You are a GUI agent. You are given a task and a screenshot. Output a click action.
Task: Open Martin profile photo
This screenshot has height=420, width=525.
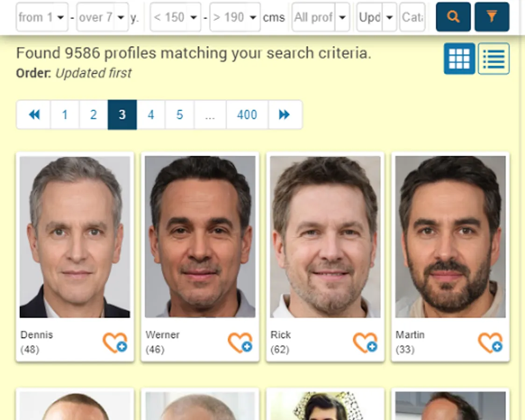pyautogui.click(x=451, y=237)
